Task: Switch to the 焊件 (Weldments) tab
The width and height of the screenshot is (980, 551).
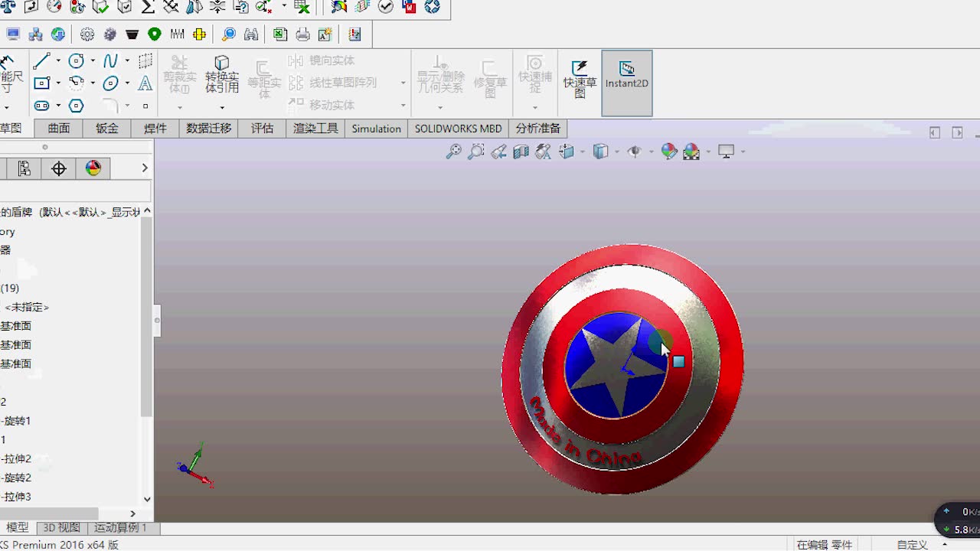Action: 155,129
